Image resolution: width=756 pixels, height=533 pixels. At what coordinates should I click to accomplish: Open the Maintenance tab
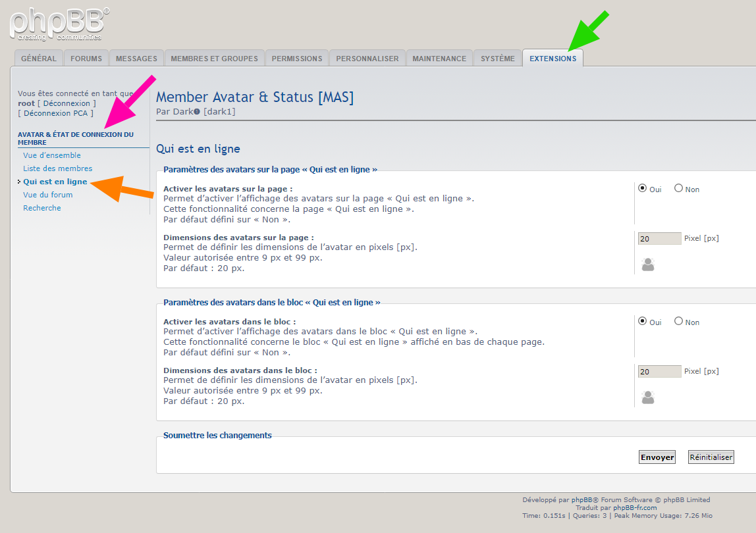[439, 59]
